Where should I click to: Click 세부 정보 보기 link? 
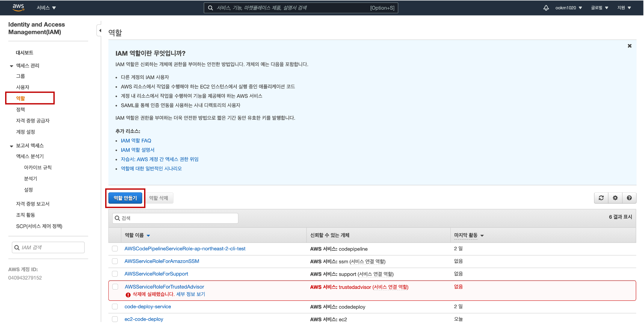point(190,294)
